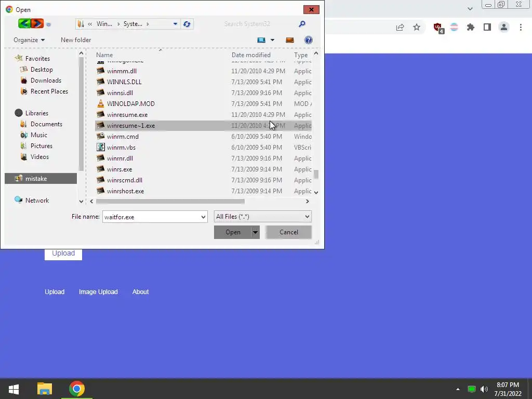
Task: Cancel the Open dialog
Action: pyautogui.click(x=289, y=232)
